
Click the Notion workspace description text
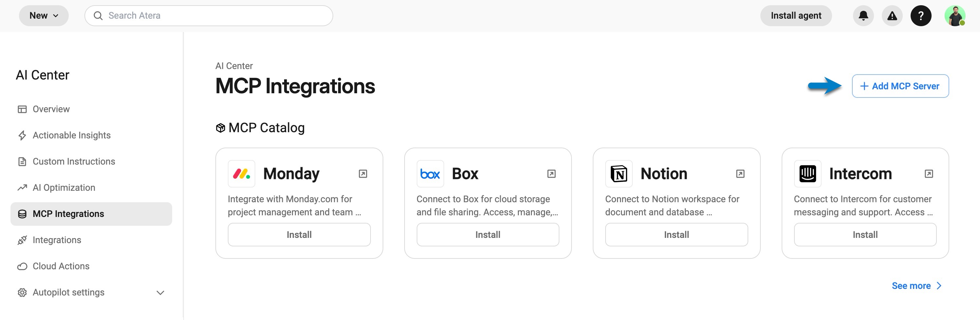[x=672, y=205]
